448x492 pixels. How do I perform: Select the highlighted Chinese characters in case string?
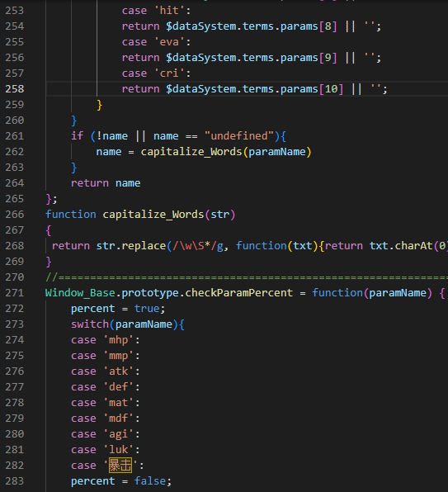tap(120, 465)
